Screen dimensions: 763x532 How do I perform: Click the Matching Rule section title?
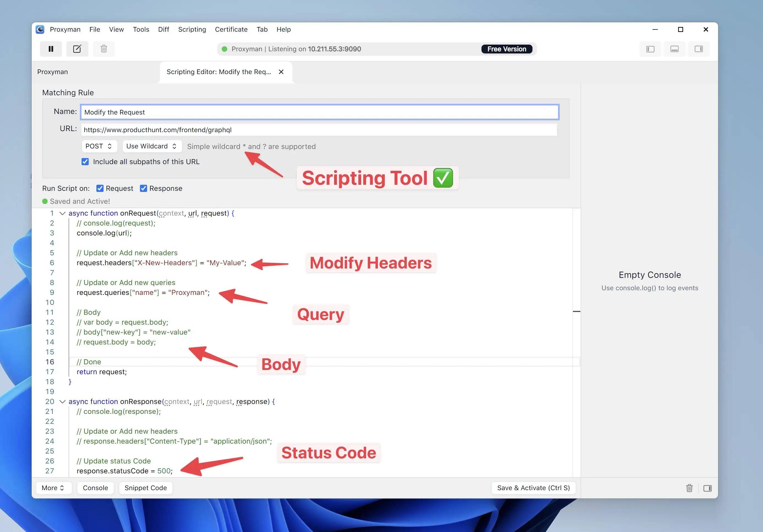click(68, 93)
